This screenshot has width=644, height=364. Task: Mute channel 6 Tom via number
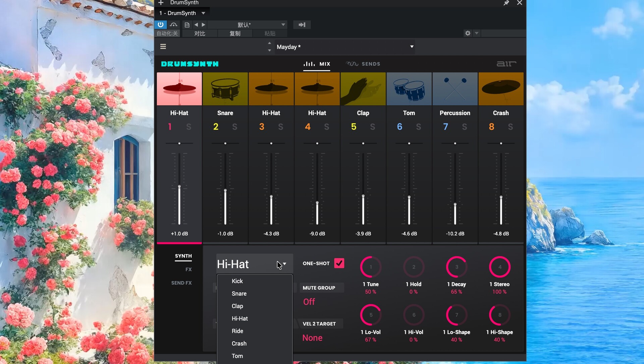[399, 127]
